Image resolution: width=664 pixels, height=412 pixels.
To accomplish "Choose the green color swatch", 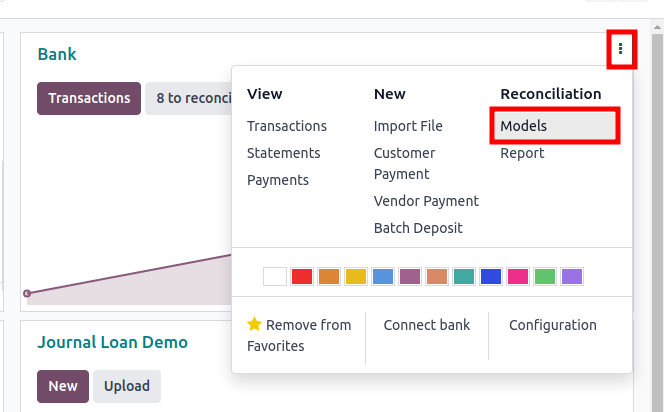I will pyautogui.click(x=545, y=277).
